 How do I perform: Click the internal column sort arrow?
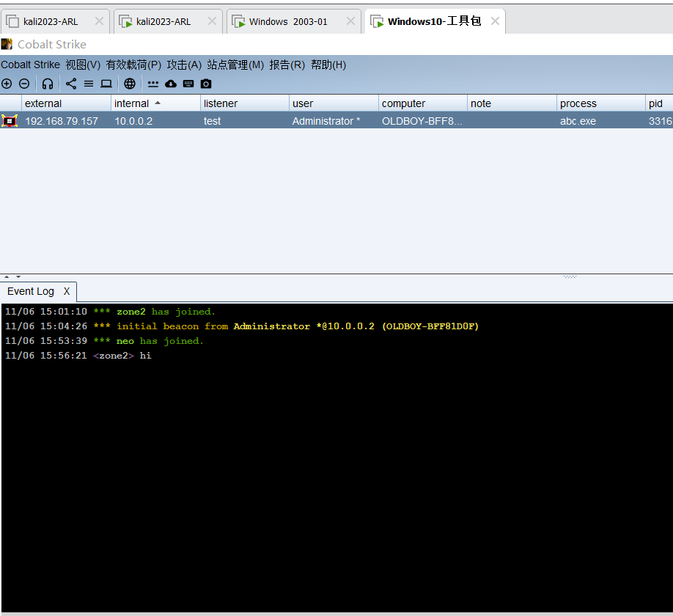tap(158, 103)
